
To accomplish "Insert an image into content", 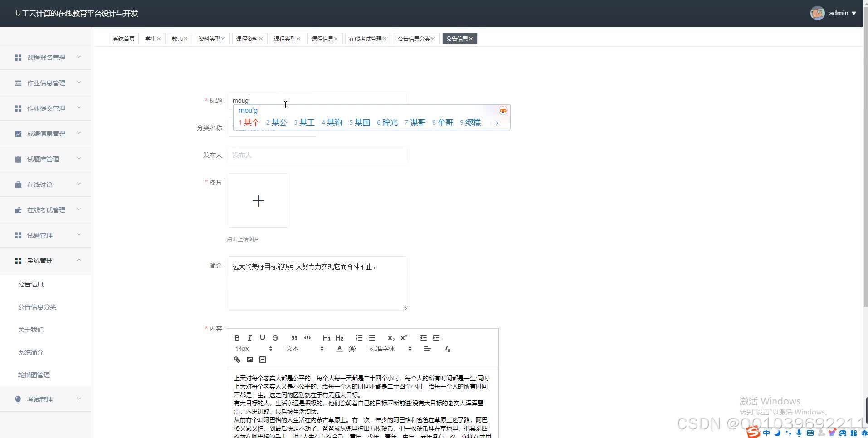I will point(249,360).
